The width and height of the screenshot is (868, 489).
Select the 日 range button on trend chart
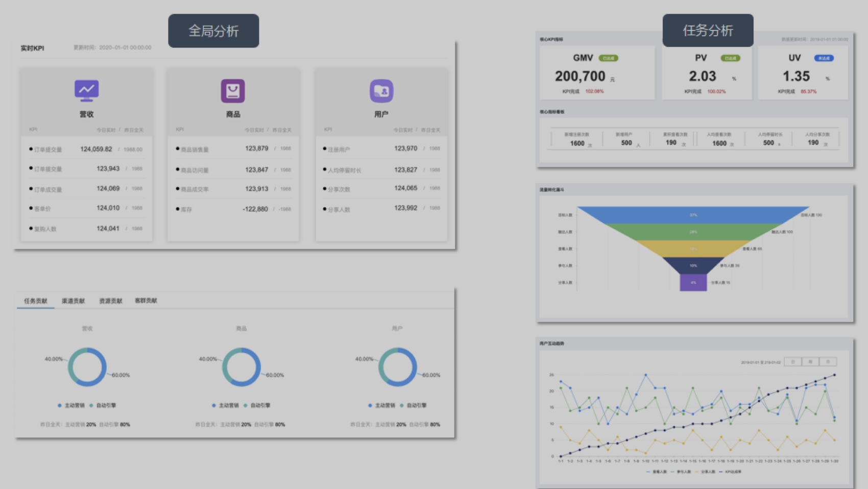pos(793,362)
